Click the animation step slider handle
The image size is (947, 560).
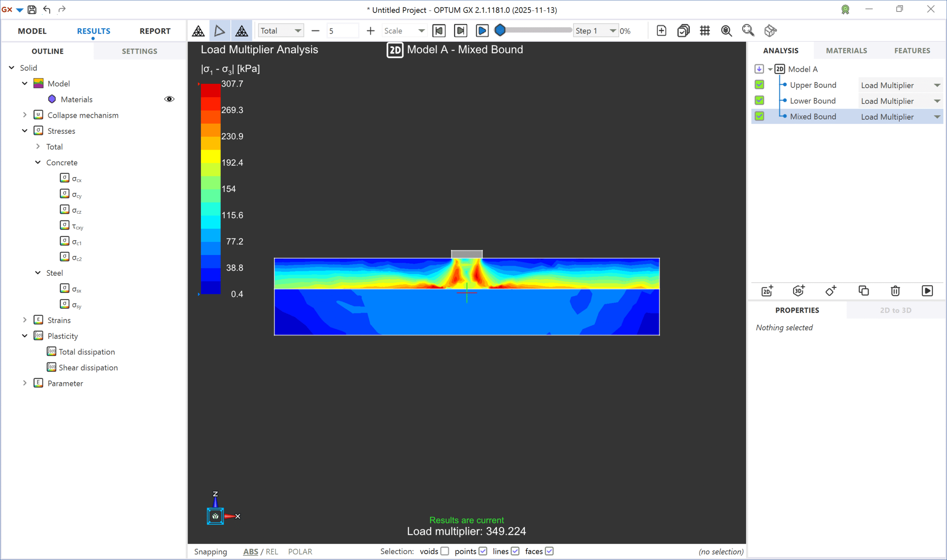point(500,30)
